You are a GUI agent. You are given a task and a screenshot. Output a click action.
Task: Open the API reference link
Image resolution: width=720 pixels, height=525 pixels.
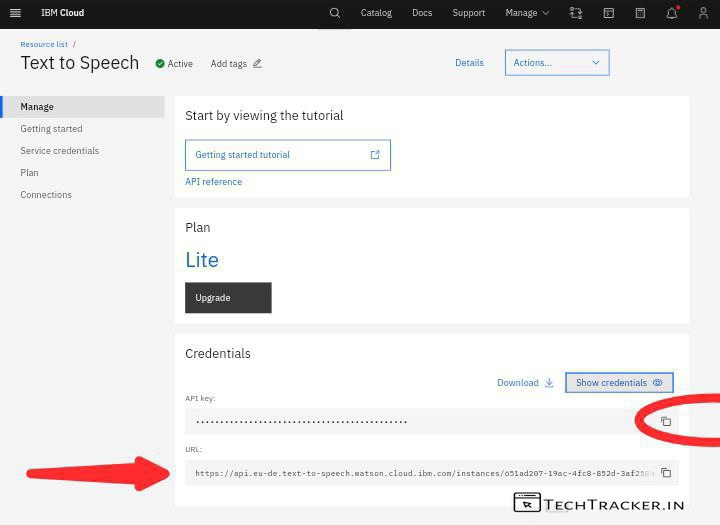click(213, 182)
